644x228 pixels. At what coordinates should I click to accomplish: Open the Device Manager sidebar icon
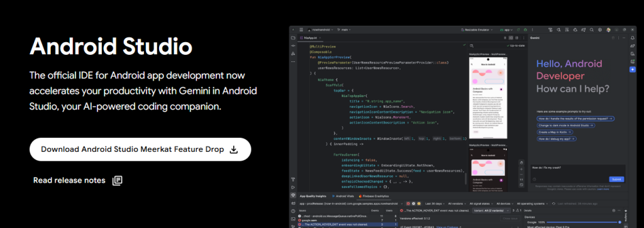point(633,54)
